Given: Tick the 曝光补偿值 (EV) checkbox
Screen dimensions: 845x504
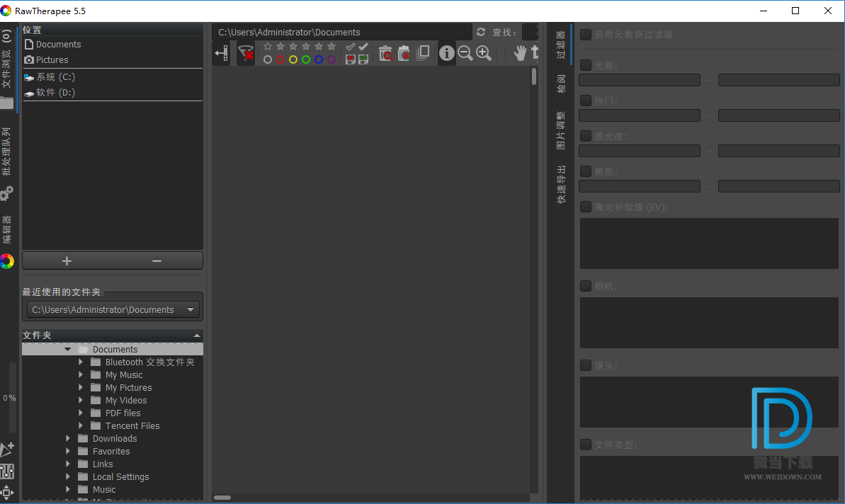Looking at the screenshot, I should coord(586,207).
